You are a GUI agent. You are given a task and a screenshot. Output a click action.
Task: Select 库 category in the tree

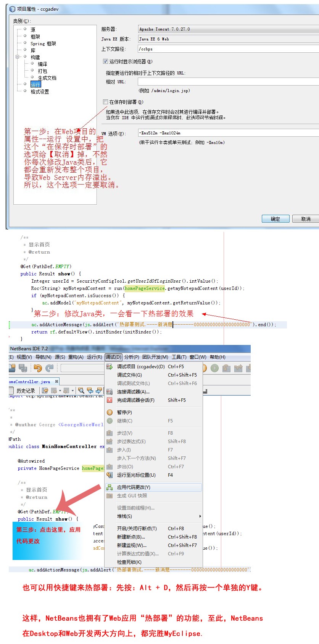tap(33, 50)
